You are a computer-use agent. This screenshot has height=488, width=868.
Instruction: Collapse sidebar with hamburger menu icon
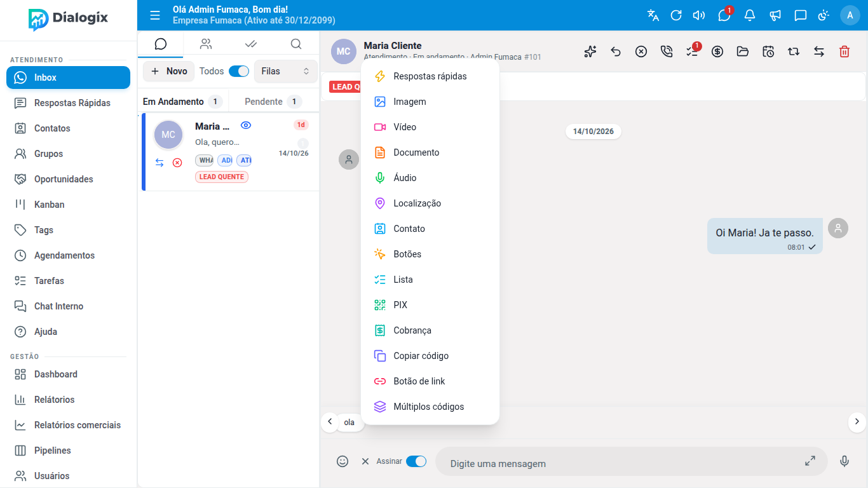click(155, 15)
